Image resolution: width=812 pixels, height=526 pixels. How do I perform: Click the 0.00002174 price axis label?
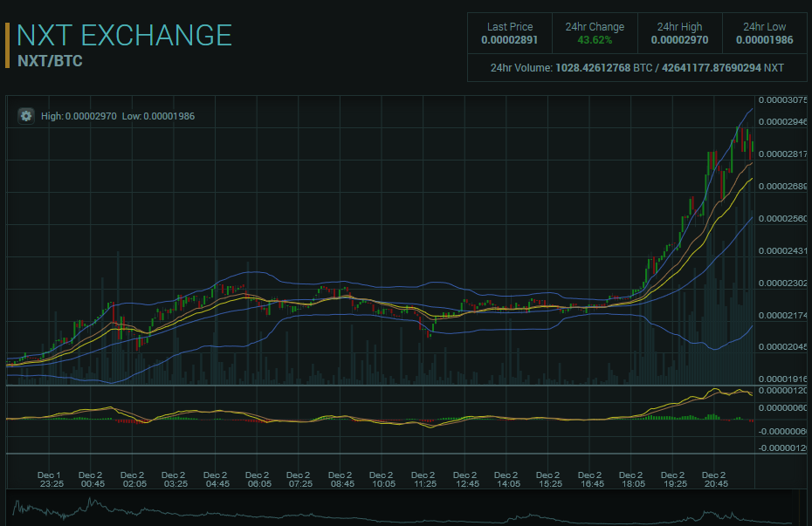[782, 315]
